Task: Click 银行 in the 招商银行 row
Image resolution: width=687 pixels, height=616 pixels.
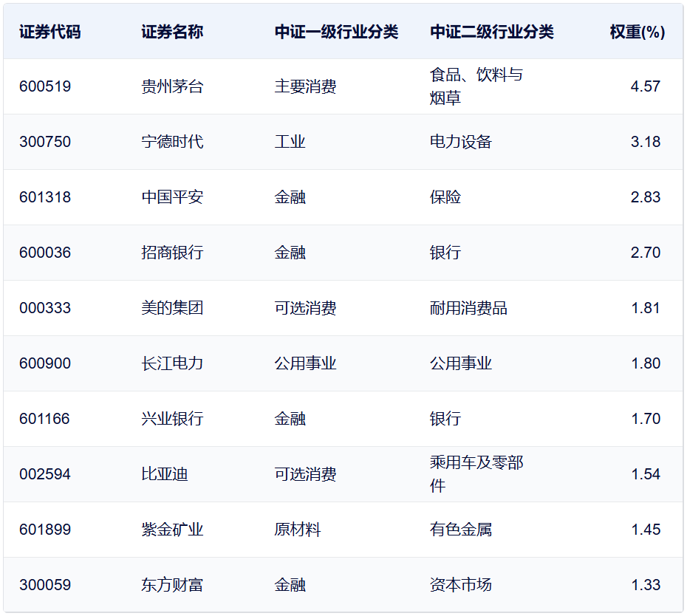Action: pos(445,253)
